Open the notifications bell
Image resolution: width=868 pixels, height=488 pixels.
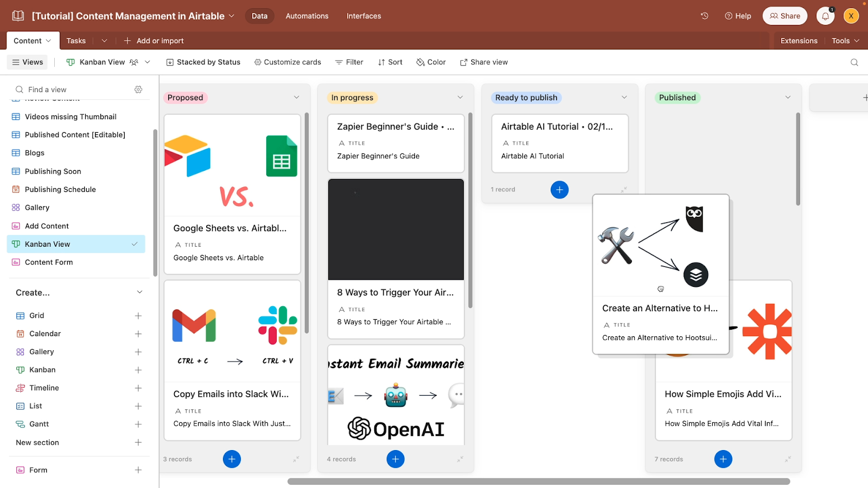pos(825,16)
